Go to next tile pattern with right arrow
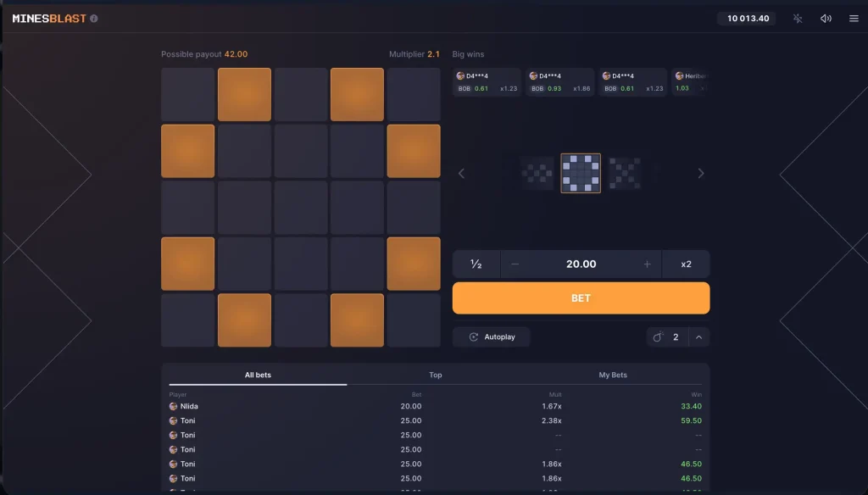Screen dimensions: 868x495 click(701, 174)
